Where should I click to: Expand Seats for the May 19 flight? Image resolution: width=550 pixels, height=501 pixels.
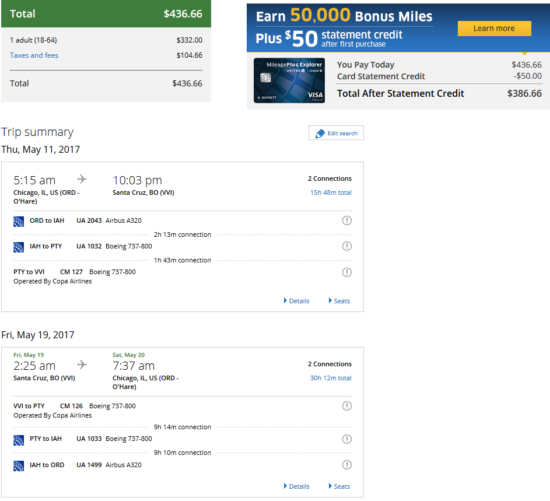click(x=339, y=486)
